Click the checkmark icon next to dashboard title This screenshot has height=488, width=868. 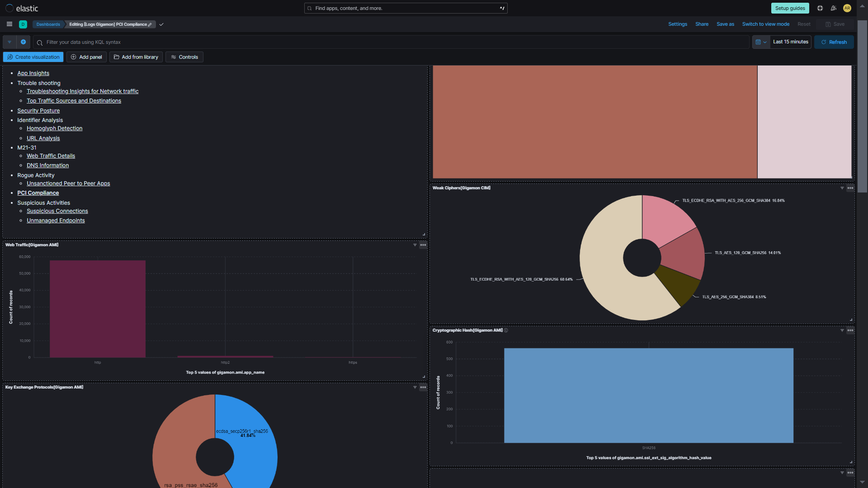click(161, 24)
